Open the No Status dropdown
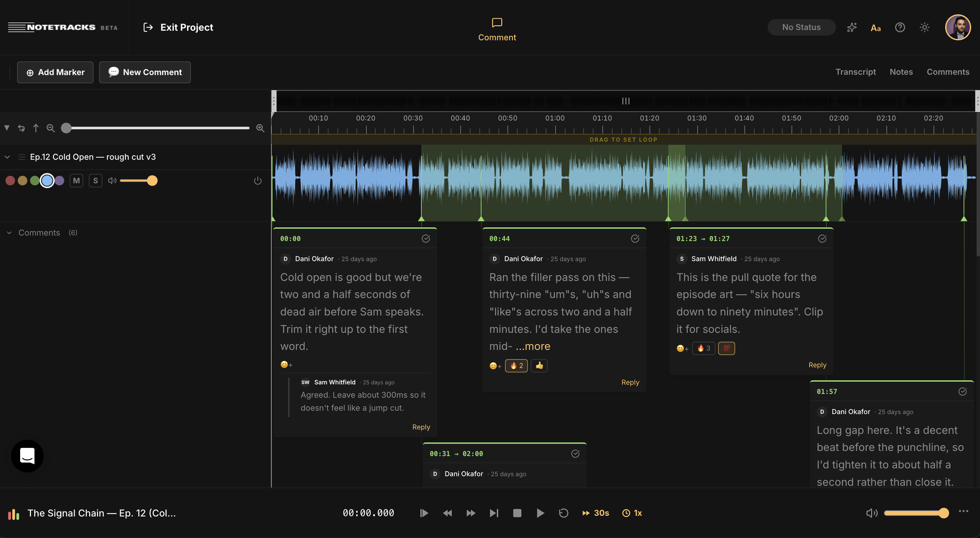980x538 pixels. pyautogui.click(x=801, y=27)
